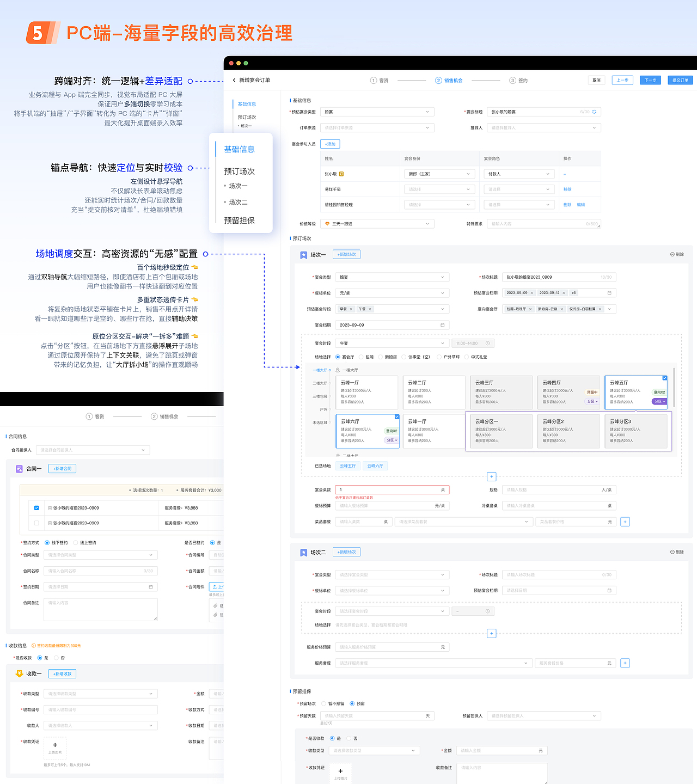This screenshot has height=784, width=697.
Task: Click the plus icon beside 场次一 菜品套餐价格 field
Action: (x=625, y=522)
